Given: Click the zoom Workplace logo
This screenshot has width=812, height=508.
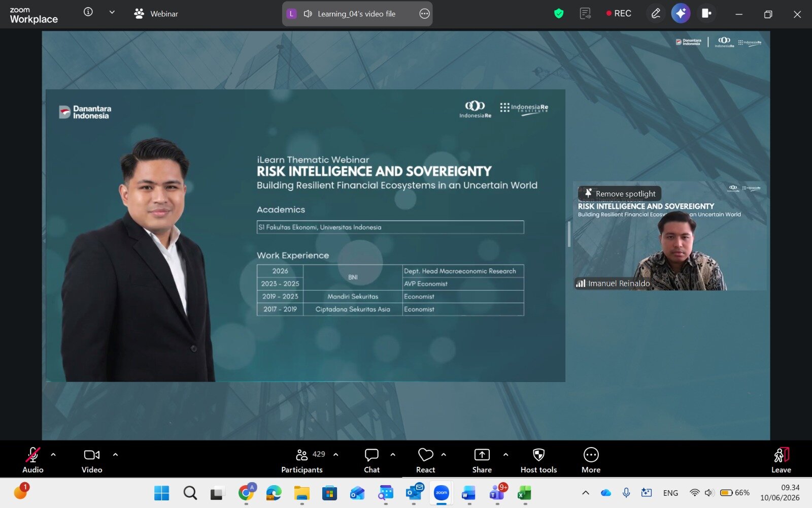Looking at the screenshot, I should pyautogui.click(x=33, y=15).
